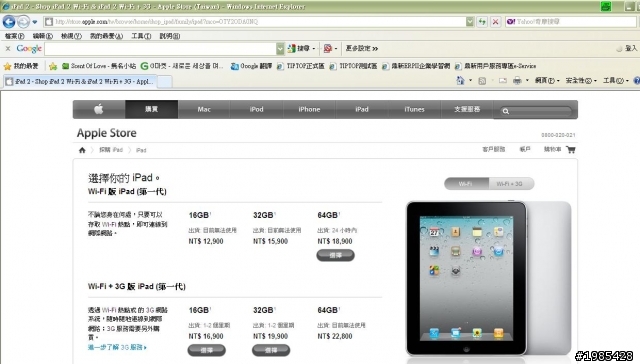Open the customer service link
Screen dimensions: 640x364
pos(493,149)
